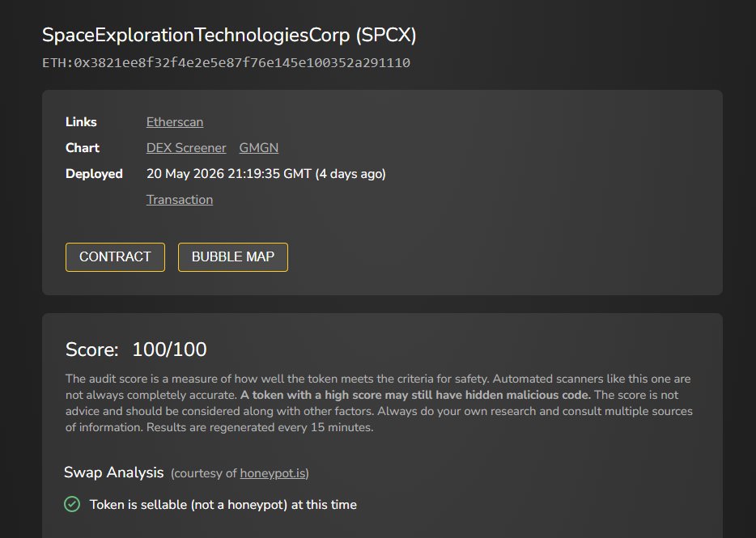Viewport: 756px width, 538px height.
Task: Open the Etherscan link
Action: point(175,122)
